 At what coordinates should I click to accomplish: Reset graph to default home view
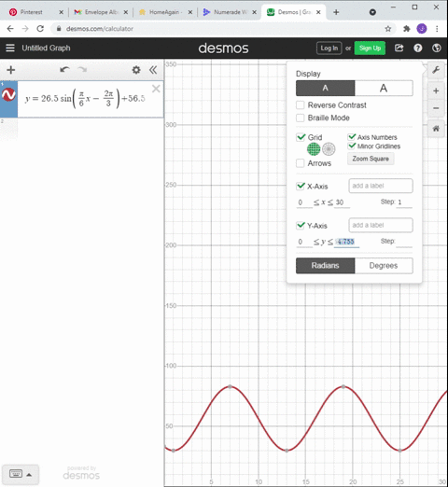tap(436, 129)
